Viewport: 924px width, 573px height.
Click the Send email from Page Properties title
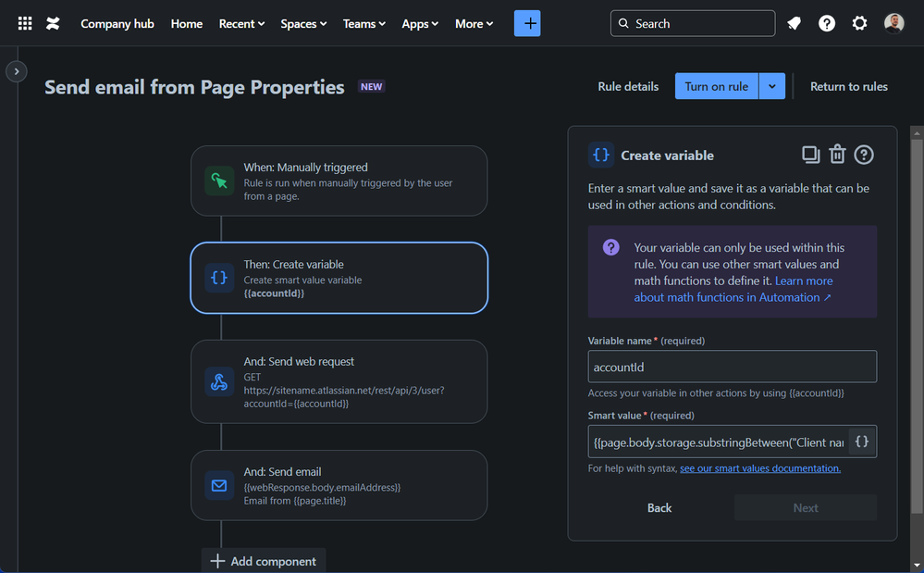click(x=194, y=87)
